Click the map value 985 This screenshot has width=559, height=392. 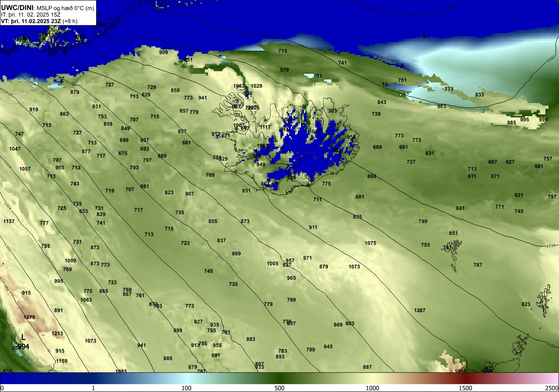point(511,123)
